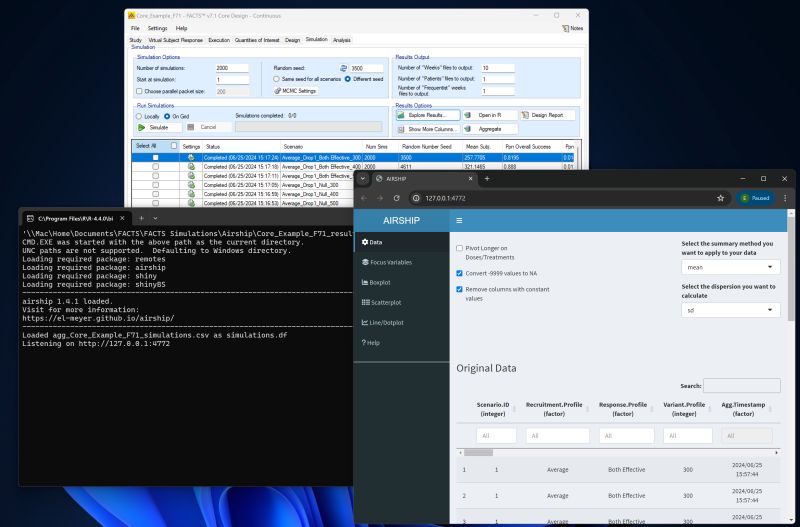The width and height of the screenshot is (800, 527).
Task: Click the browser back arrow
Action: (x=364, y=198)
